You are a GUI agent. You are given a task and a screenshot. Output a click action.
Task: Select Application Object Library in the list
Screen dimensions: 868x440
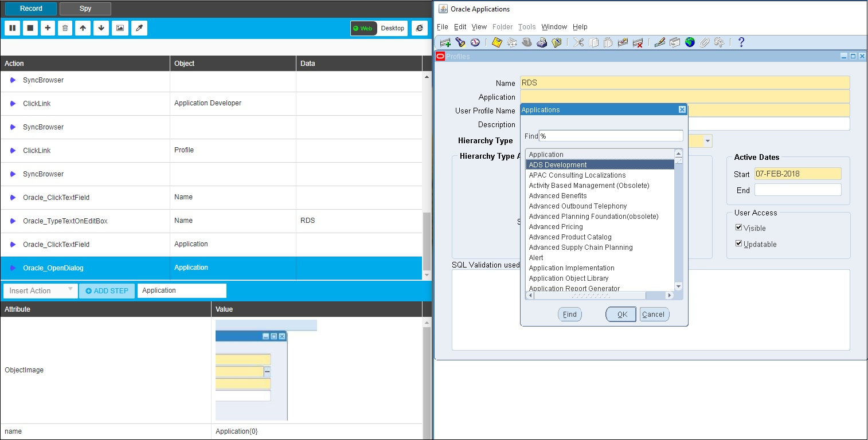tap(600, 278)
